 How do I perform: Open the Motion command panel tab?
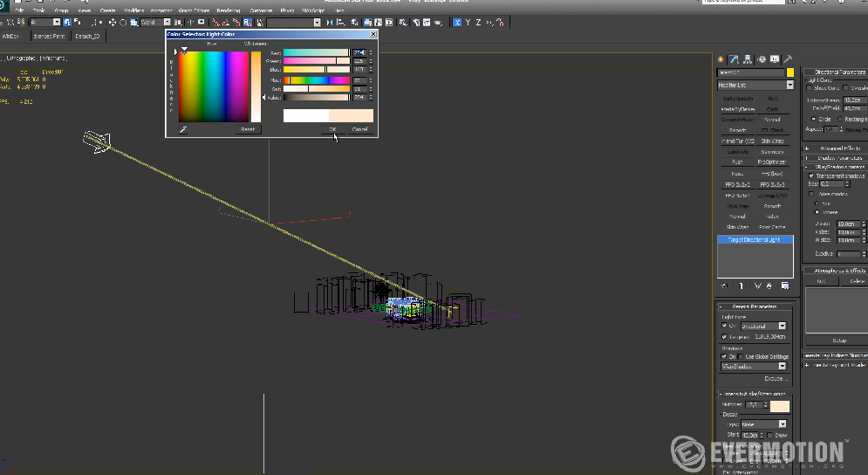pyautogui.click(x=762, y=59)
